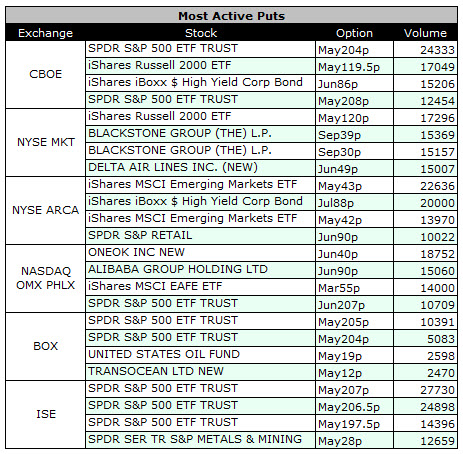The image size is (463, 454).
Task: Click UNITED STATES OIL FUND stock
Action: 164,354
